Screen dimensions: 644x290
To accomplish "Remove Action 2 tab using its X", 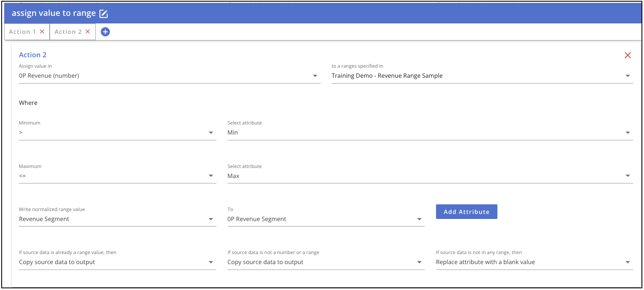I will [88, 32].
